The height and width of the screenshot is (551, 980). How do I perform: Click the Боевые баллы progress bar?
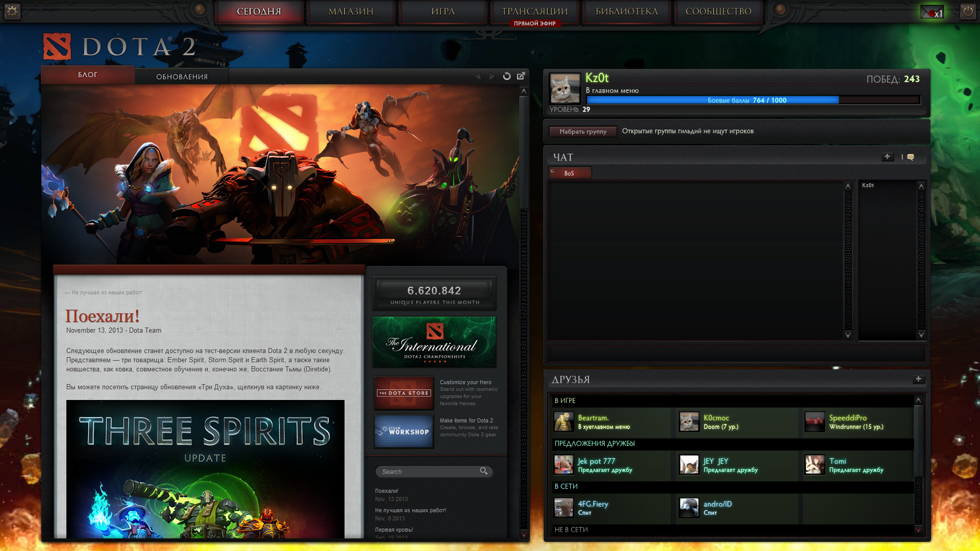pos(753,100)
